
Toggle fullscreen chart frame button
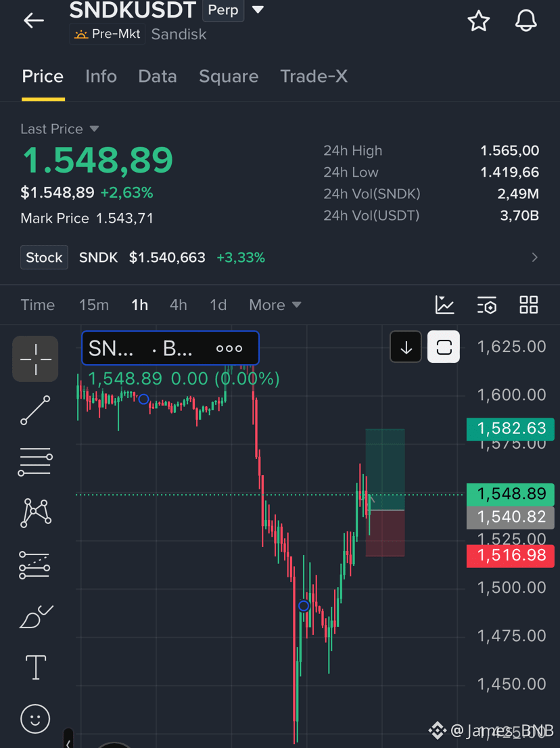coord(444,347)
